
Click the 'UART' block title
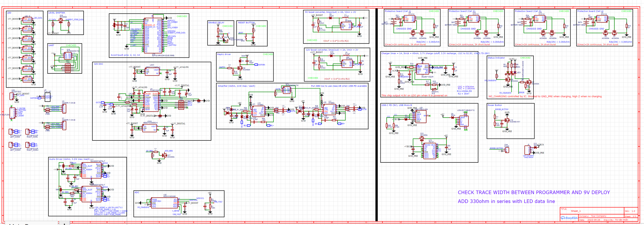click(51, 46)
